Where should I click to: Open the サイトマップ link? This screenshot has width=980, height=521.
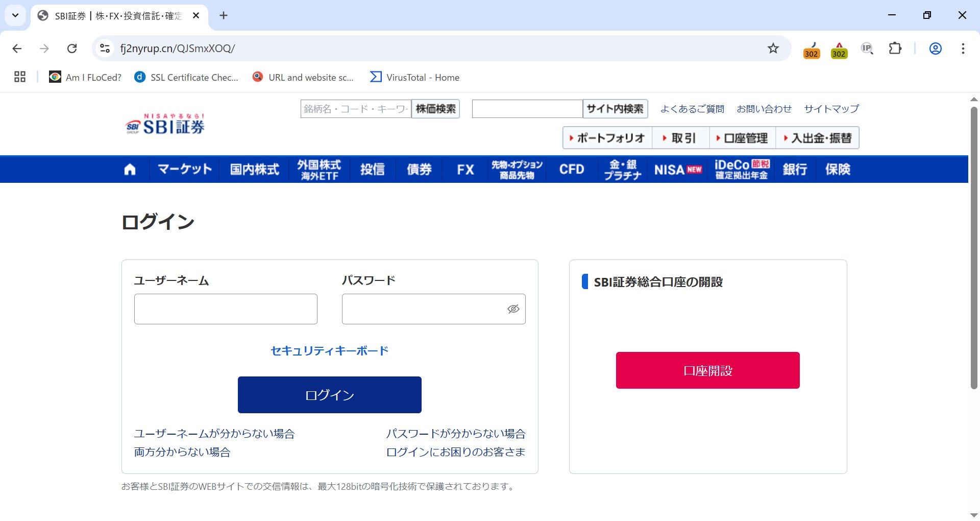coord(831,109)
